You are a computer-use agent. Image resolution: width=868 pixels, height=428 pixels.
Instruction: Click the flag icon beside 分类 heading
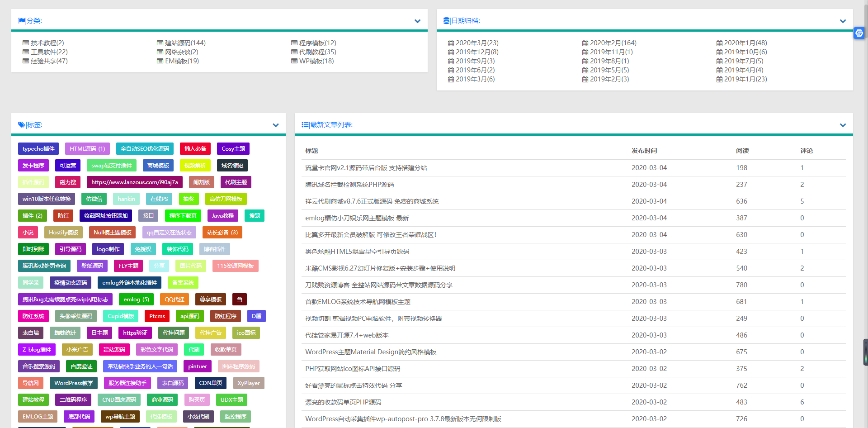pyautogui.click(x=22, y=21)
